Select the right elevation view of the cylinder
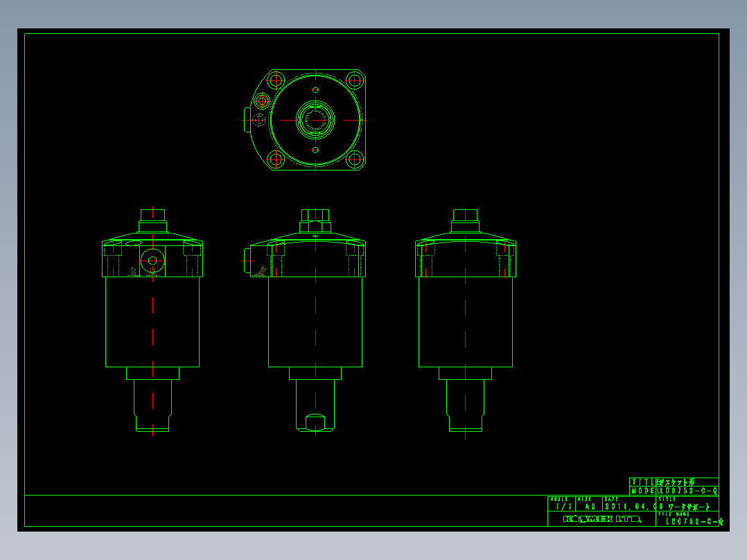The height and width of the screenshot is (560, 747). 466,323
